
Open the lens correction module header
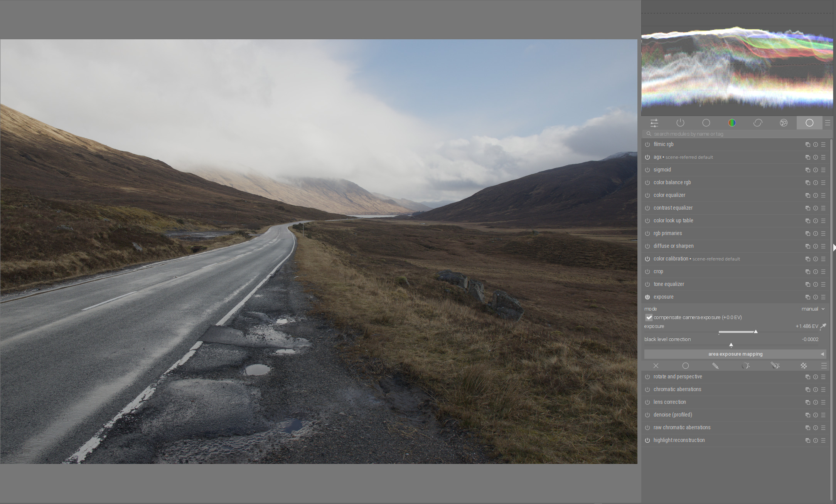pos(670,402)
